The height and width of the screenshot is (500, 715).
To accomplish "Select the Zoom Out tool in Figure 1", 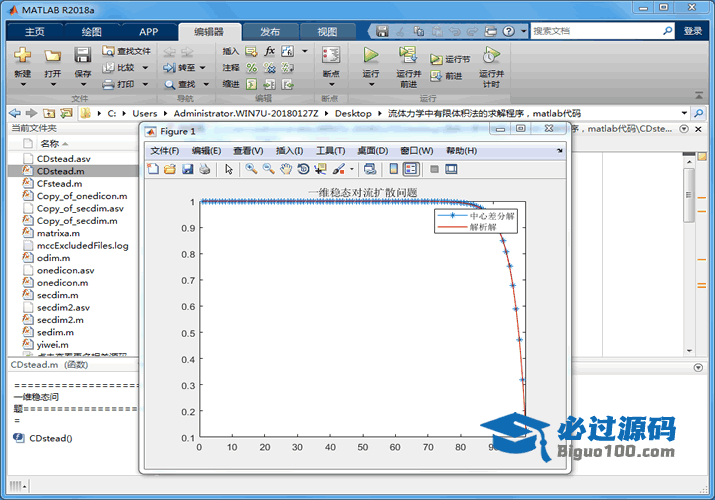I will coord(268,169).
